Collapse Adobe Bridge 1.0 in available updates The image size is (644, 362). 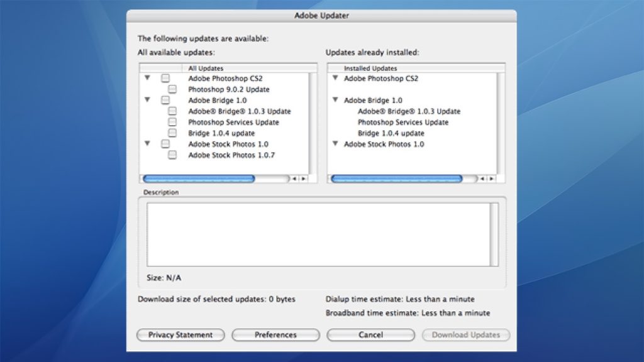[x=147, y=100]
